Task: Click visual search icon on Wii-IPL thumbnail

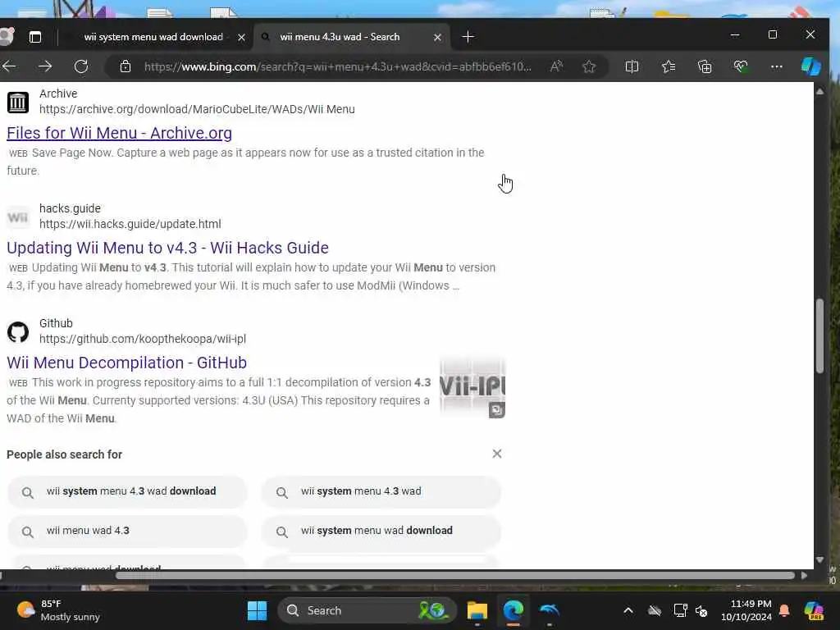Action: point(496,410)
